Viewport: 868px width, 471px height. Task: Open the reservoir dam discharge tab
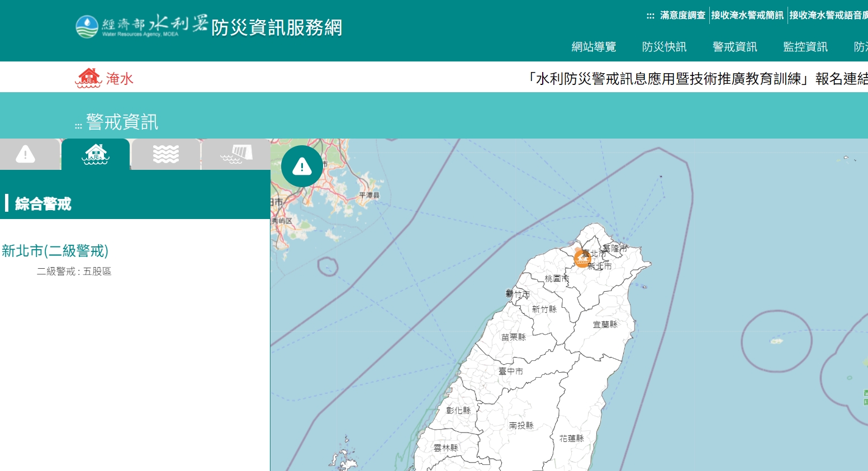click(236, 154)
